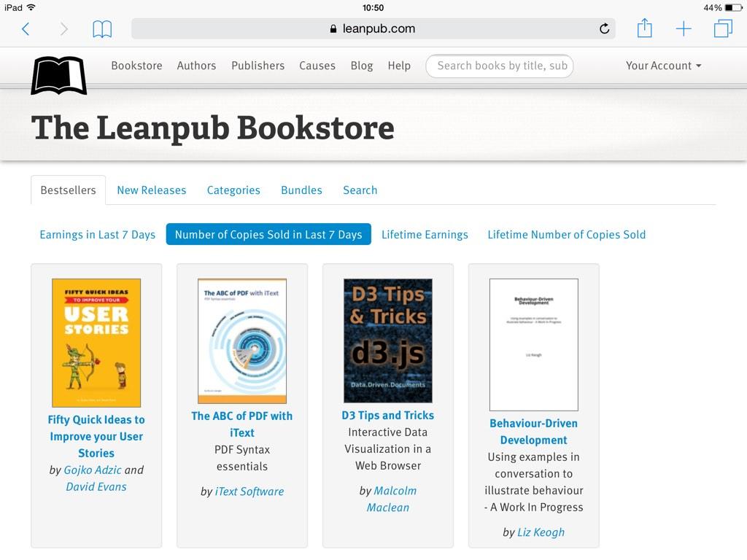This screenshot has height=560, width=747.
Task: Select Number of Copies Sold in Last 7 Days
Action: [268, 234]
